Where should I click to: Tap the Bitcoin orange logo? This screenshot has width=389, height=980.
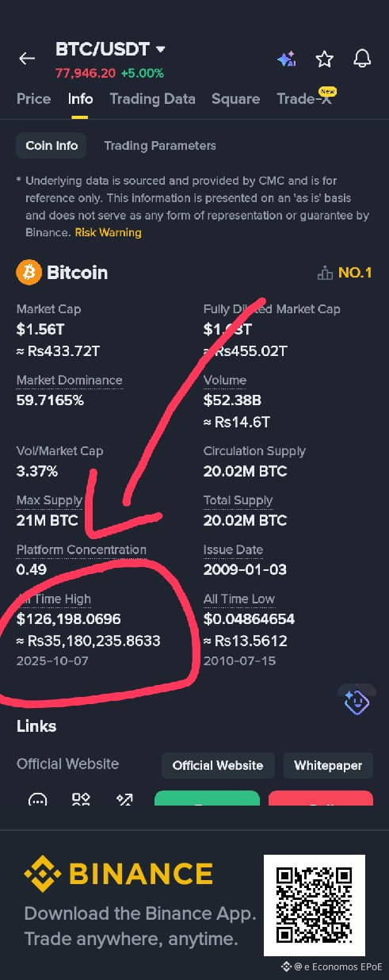click(29, 273)
